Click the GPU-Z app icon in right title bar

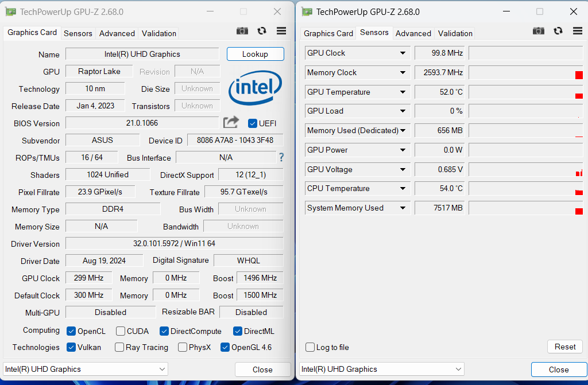[x=307, y=12]
